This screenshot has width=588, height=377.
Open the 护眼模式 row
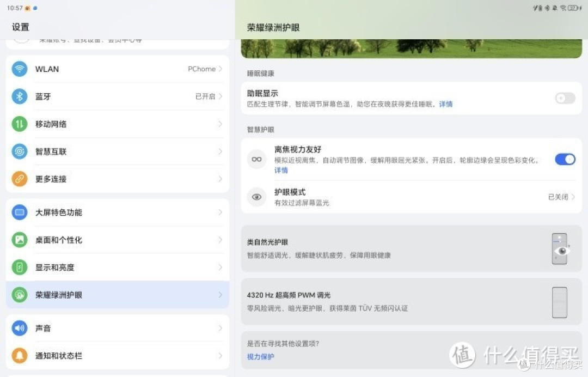412,197
